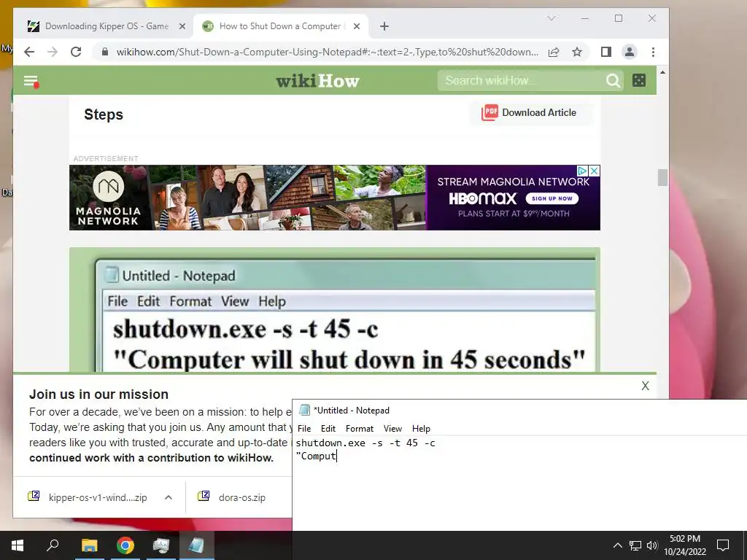Click in the Search wikiHow field
The width and height of the screenshot is (747, 560).
coord(522,80)
